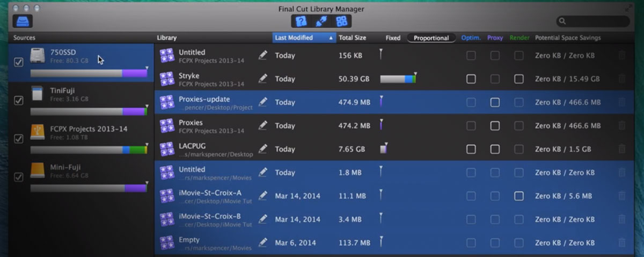This screenshot has width=644, height=257.
Task: Click the Render column header
Action: tap(519, 38)
